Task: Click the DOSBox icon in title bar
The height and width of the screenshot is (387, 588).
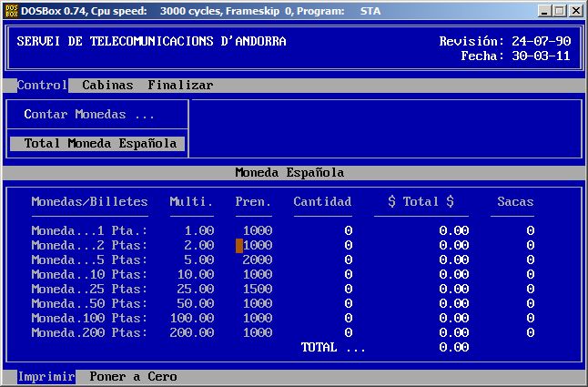Action: pyautogui.click(x=11, y=10)
